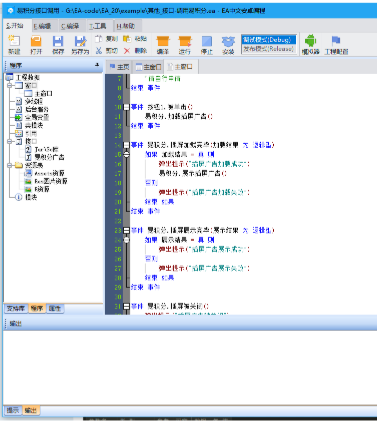The height and width of the screenshot is (426, 385).
Task: Select 发布模式(Release) in the mode list
Action: pos(269,49)
